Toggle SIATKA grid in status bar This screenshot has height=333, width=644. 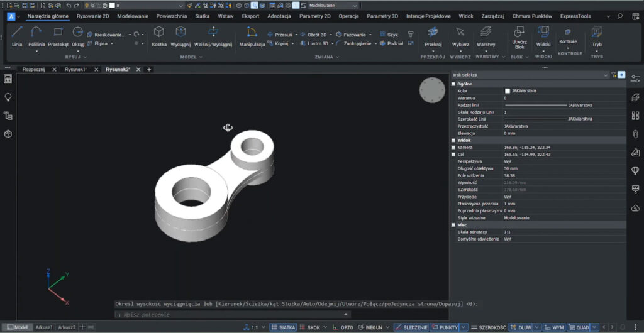pos(283,327)
